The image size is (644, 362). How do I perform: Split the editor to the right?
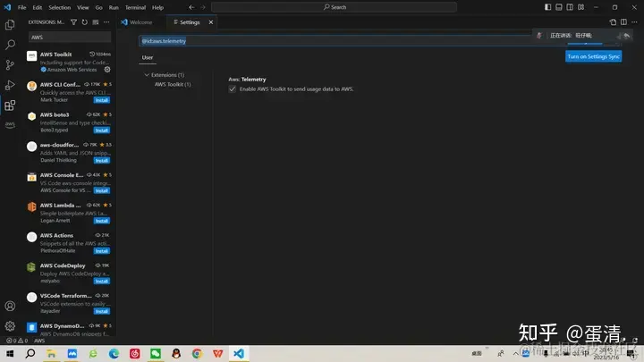pyautogui.click(x=624, y=22)
